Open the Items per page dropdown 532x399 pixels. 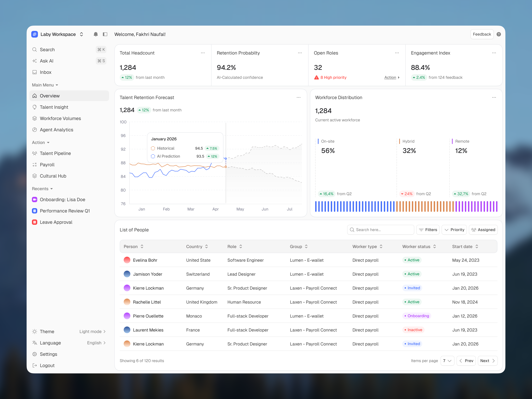coord(447,361)
